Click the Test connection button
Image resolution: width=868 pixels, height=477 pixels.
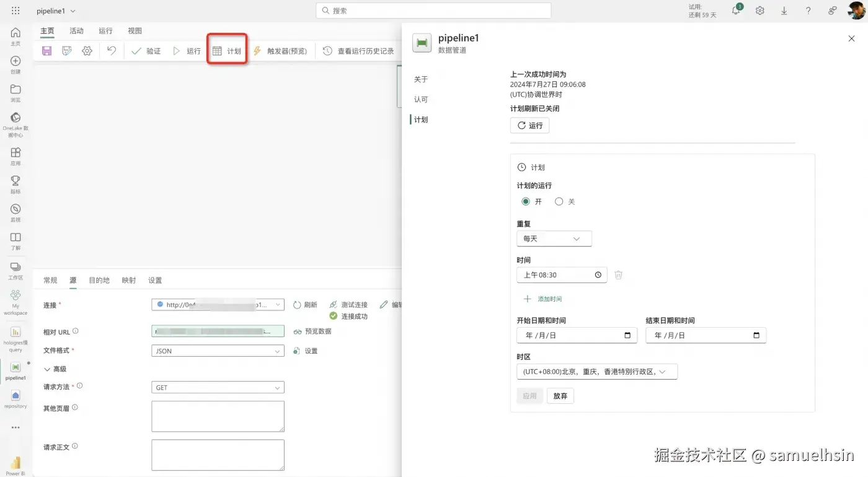(348, 305)
